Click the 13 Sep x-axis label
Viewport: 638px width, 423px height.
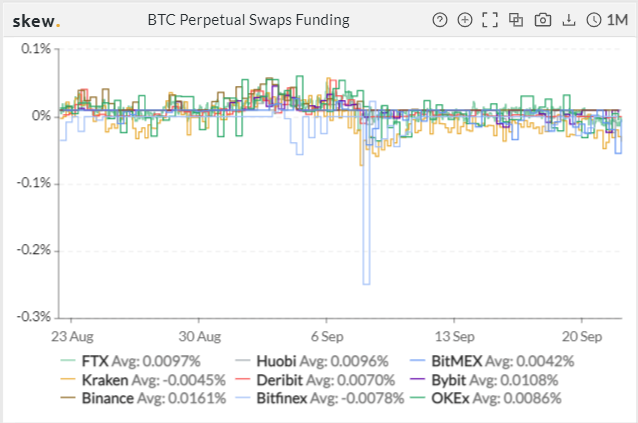pyautogui.click(x=454, y=337)
